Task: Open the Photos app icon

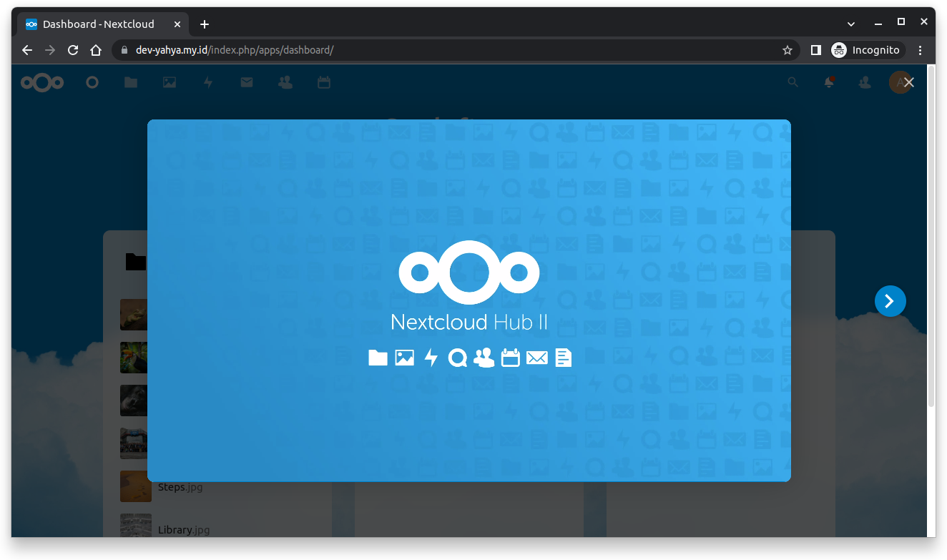Action: tap(170, 83)
